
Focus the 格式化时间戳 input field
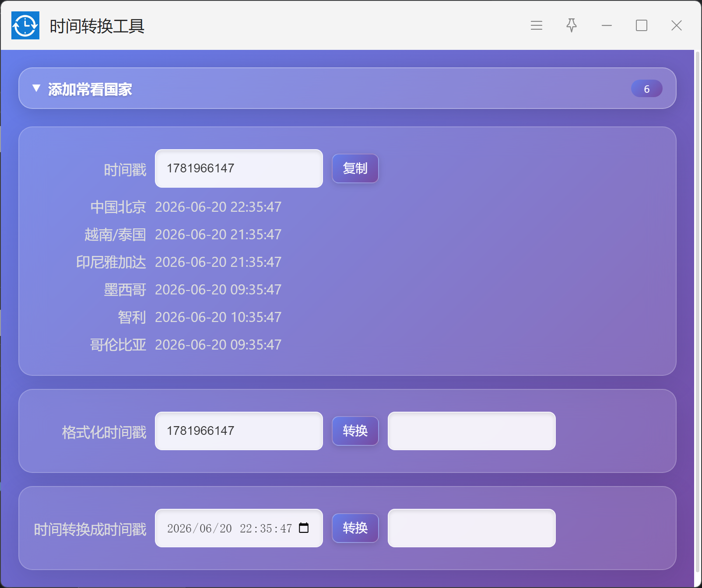[x=239, y=431]
